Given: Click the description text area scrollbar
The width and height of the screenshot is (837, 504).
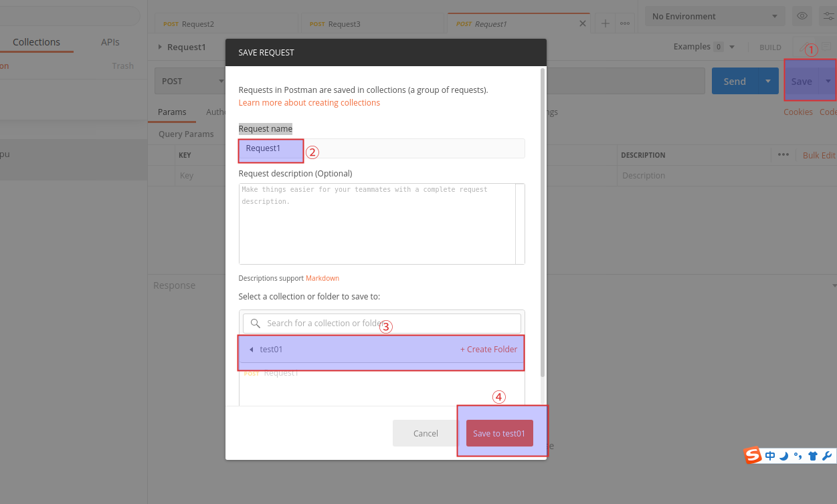Looking at the screenshot, I should coord(520,224).
